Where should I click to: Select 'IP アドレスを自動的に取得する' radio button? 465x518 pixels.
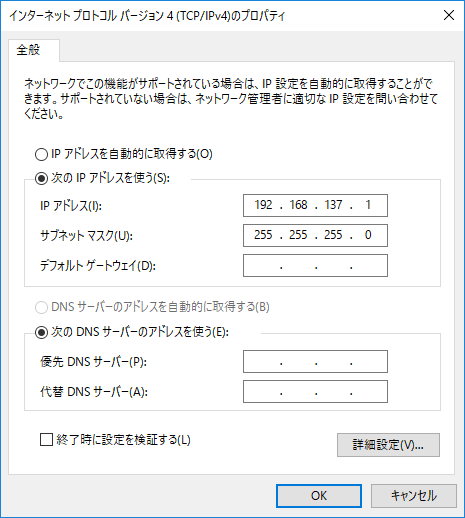41,154
